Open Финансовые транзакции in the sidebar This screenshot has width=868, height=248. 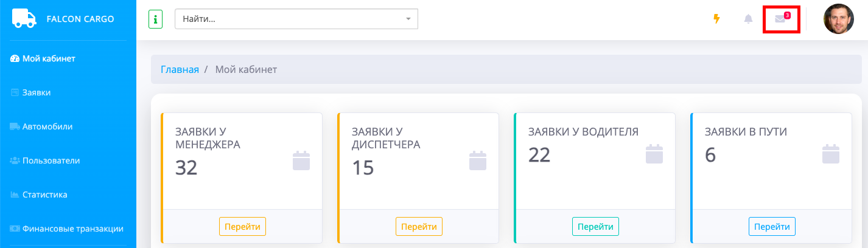click(x=73, y=229)
